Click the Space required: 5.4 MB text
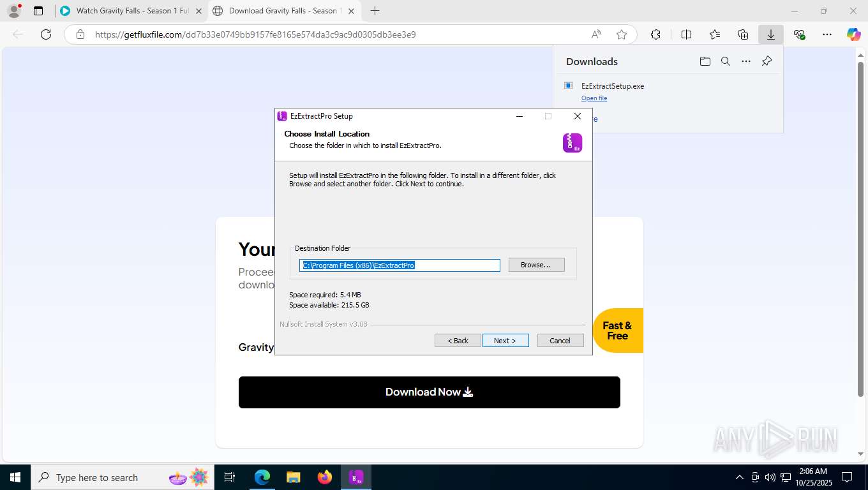The width and height of the screenshot is (868, 490). coord(325,295)
